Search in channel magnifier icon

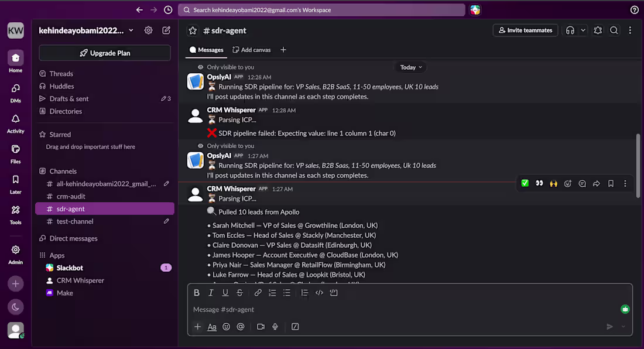[x=614, y=30]
